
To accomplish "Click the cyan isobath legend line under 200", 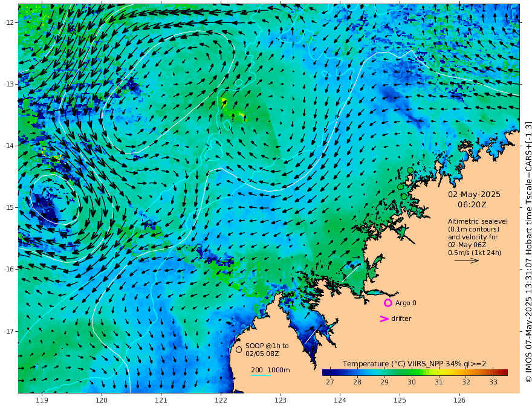I will pos(260,375).
